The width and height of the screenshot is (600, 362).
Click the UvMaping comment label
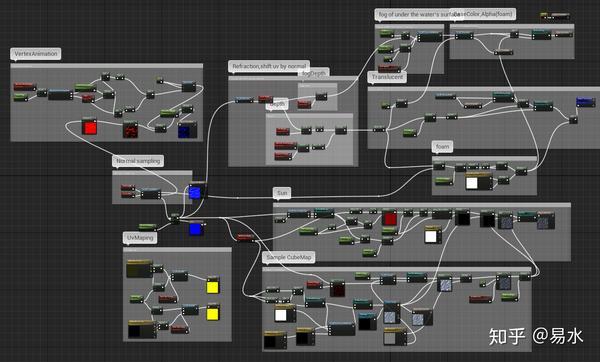click(140, 238)
